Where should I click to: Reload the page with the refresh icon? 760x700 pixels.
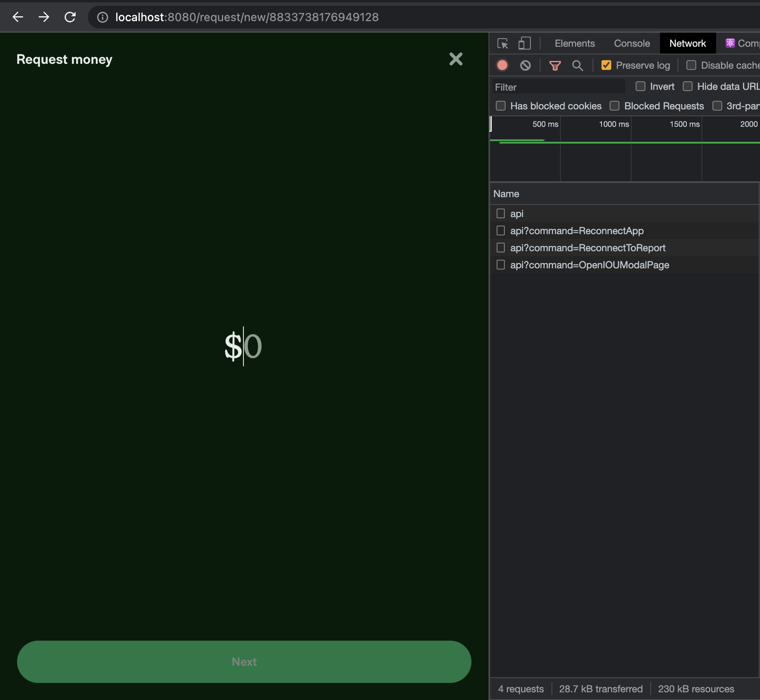(x=70, y=17)
